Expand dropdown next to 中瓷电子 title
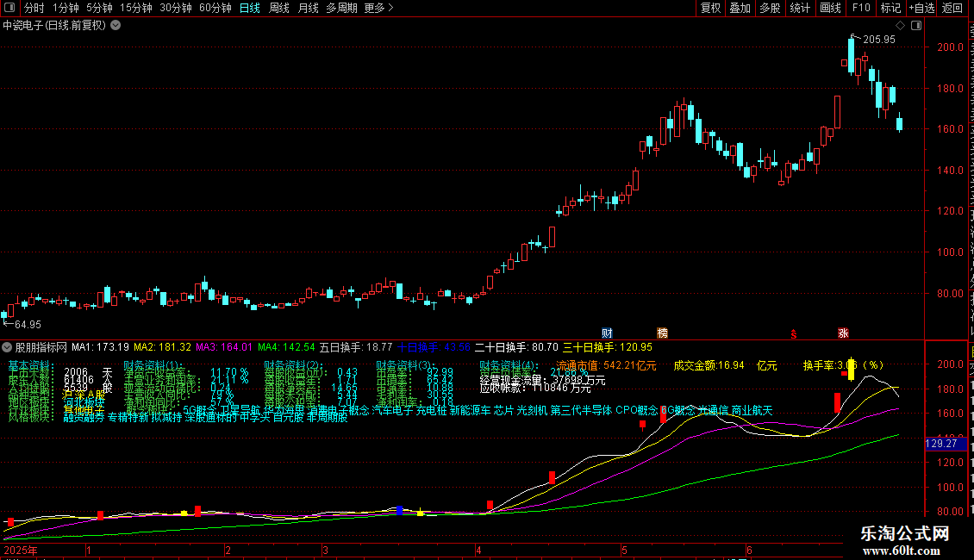 click(116, 26)
